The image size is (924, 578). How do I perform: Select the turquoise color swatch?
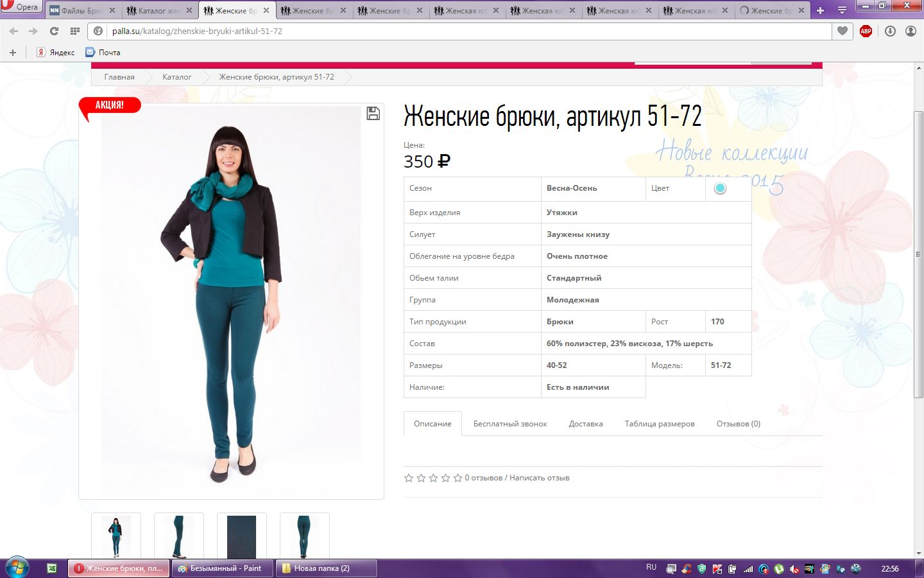(720, 188)
